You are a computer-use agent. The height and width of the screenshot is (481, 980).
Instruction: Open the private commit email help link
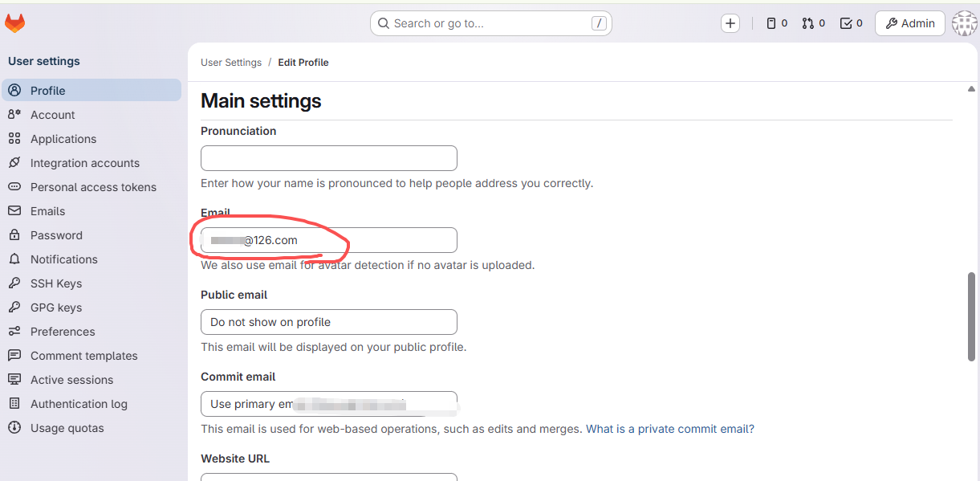[669, 429]
